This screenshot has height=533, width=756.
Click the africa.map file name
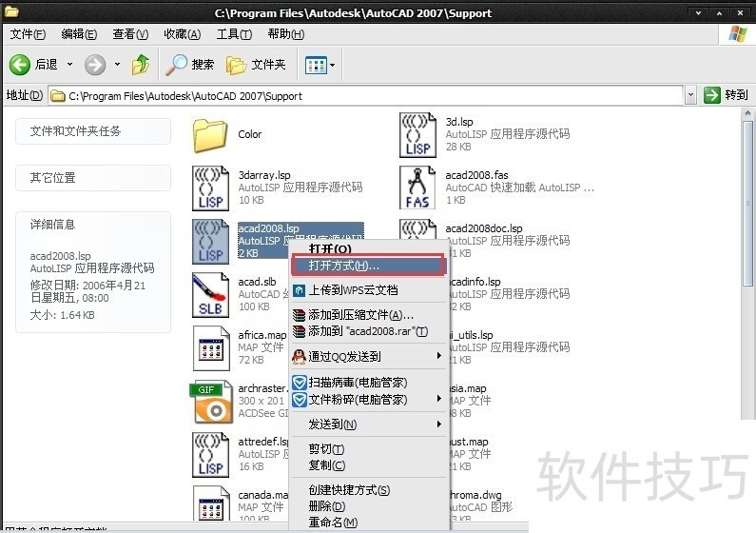click(262, 335)
